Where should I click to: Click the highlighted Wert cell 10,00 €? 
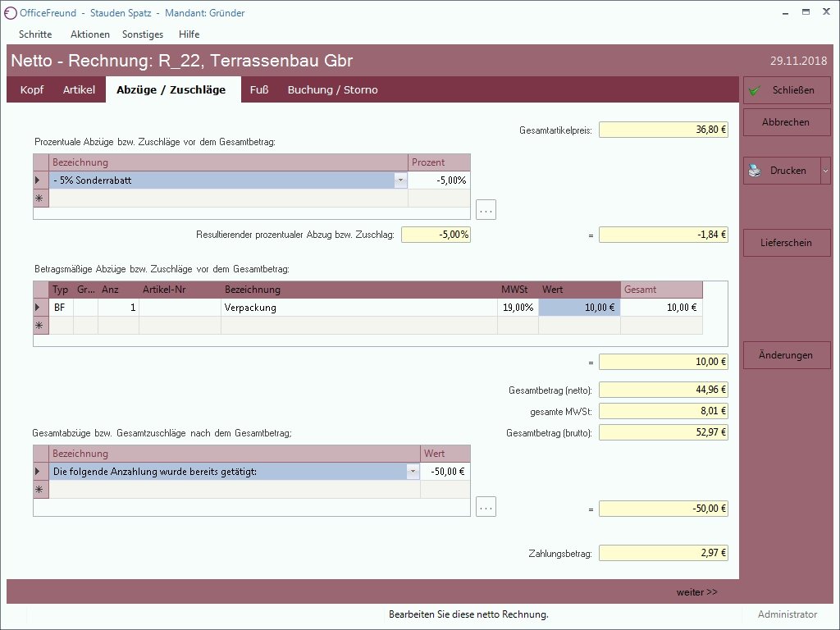579,308
